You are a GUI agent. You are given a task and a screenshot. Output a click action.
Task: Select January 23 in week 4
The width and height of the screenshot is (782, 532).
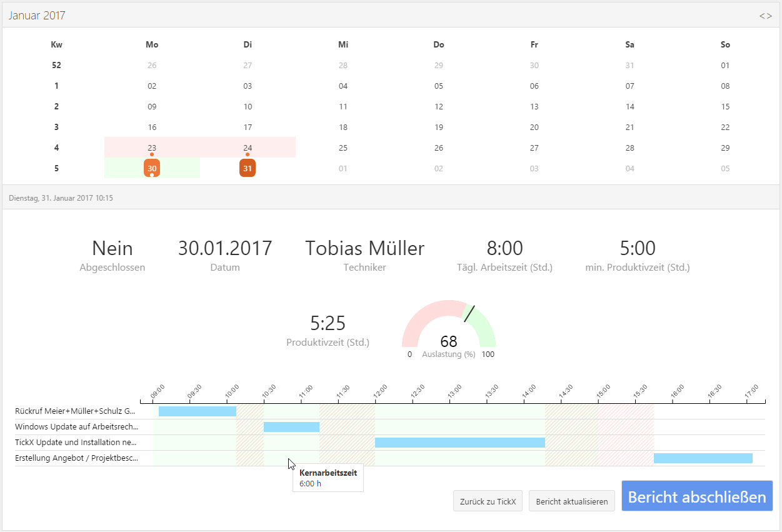(152, 148)
